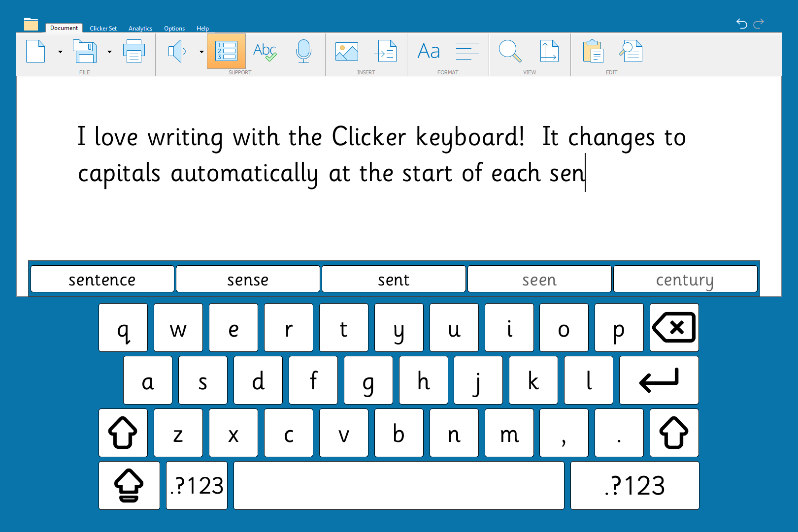Insert a picture using image icon

(x=346, y=52)
